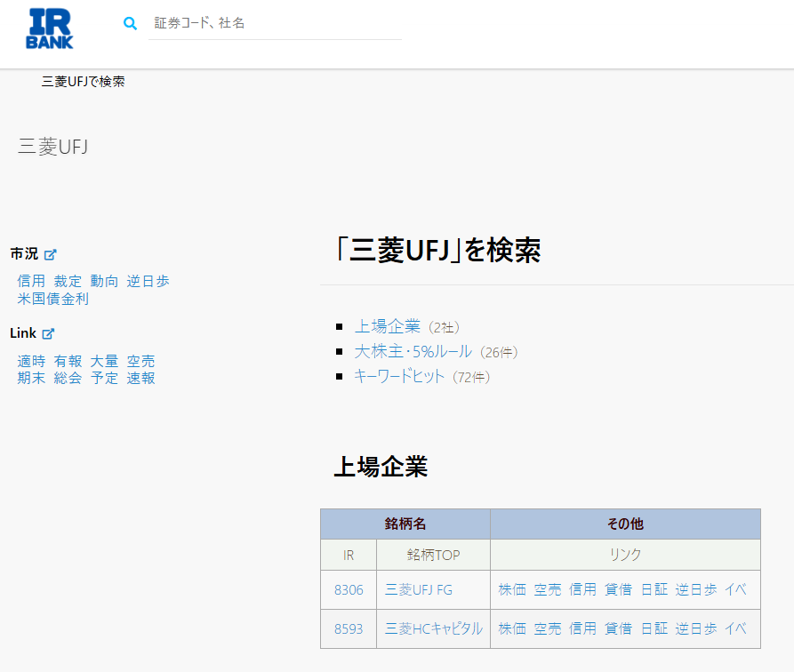Select the 大量 link in sidebar

click(x=104, y=361)
